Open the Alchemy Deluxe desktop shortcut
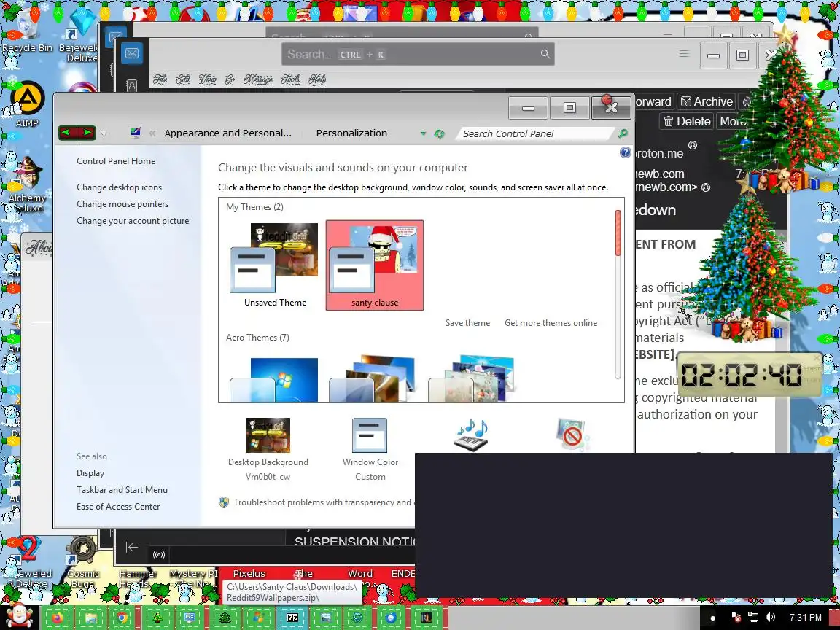 click(x=27, y=184)
